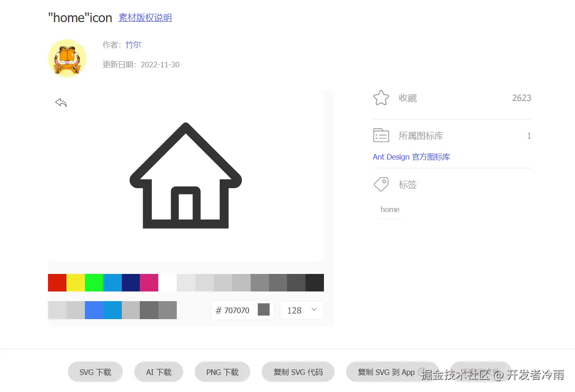The height and width of the screenshot is (392, 575).
Task: Click the house icon preview
Action: click(x=186, y=175)
